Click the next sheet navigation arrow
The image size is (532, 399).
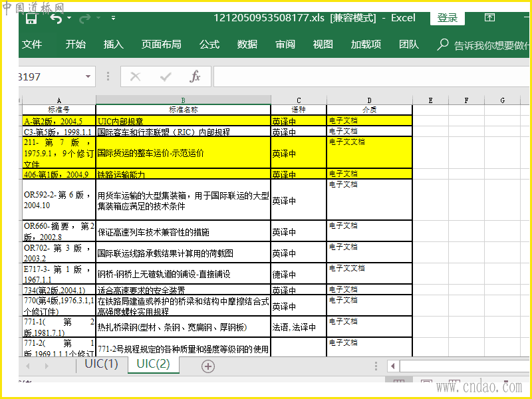click(47, 366)
